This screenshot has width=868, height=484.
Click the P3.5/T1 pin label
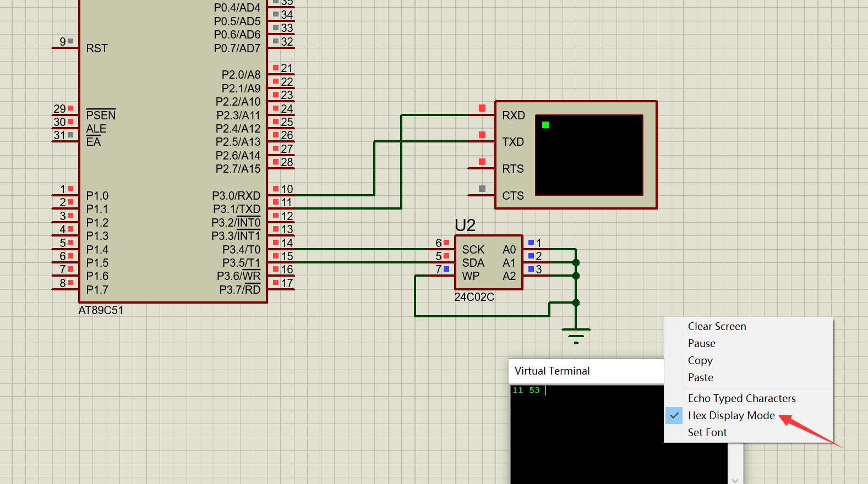tap(241, 263)
